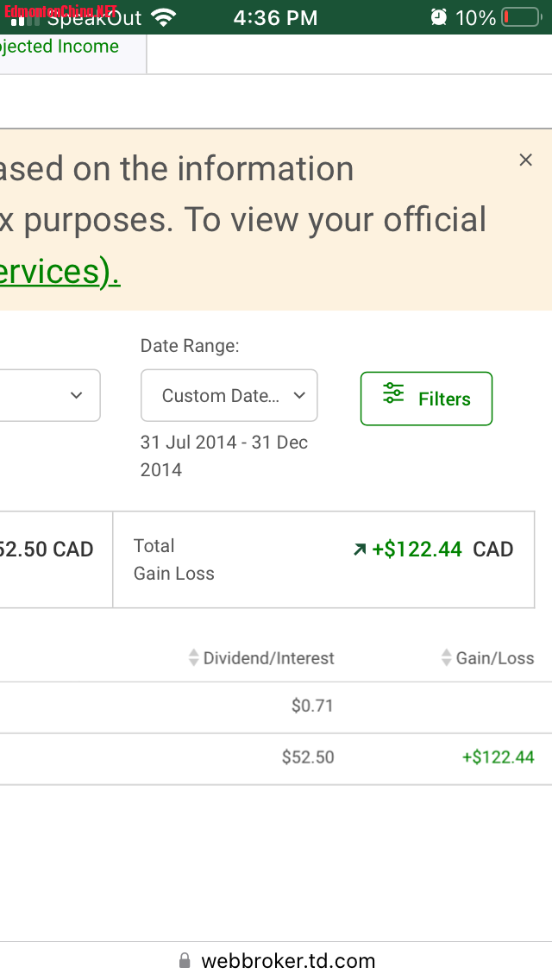Tap the battery icon showing 10%

520,17
